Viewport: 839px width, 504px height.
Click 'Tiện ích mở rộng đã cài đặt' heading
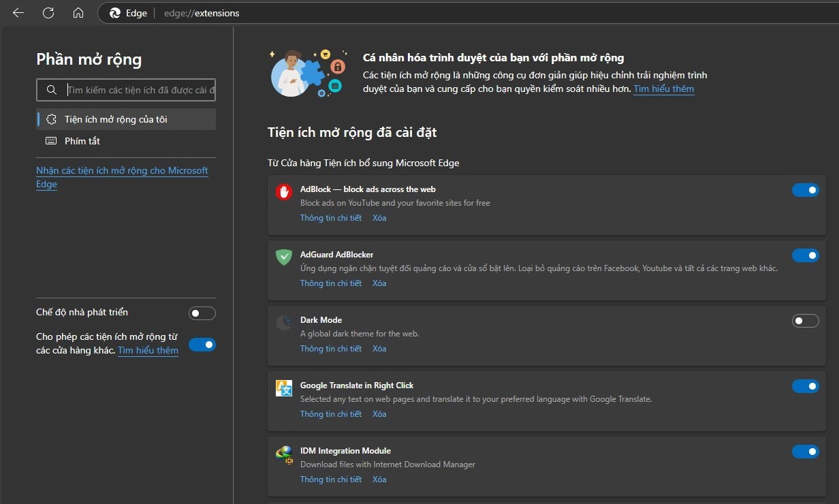pos(352,132)
